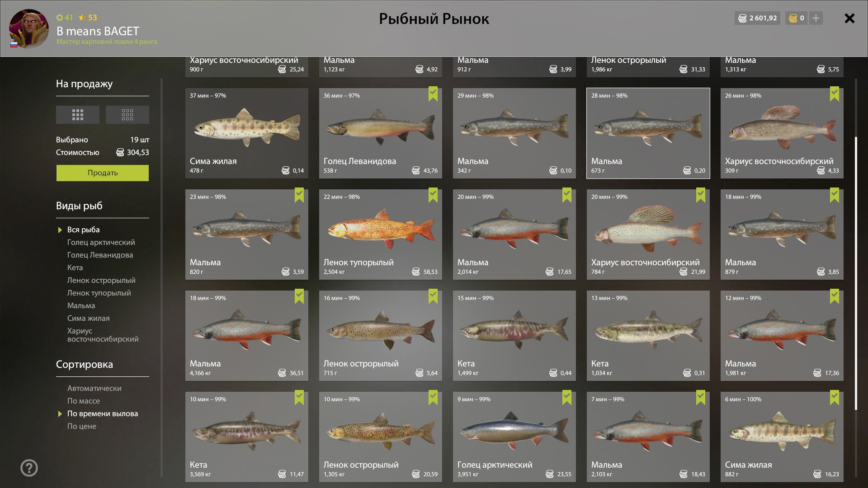Close the fish market window
The image size is (868, 488).
tap(849, 18)
